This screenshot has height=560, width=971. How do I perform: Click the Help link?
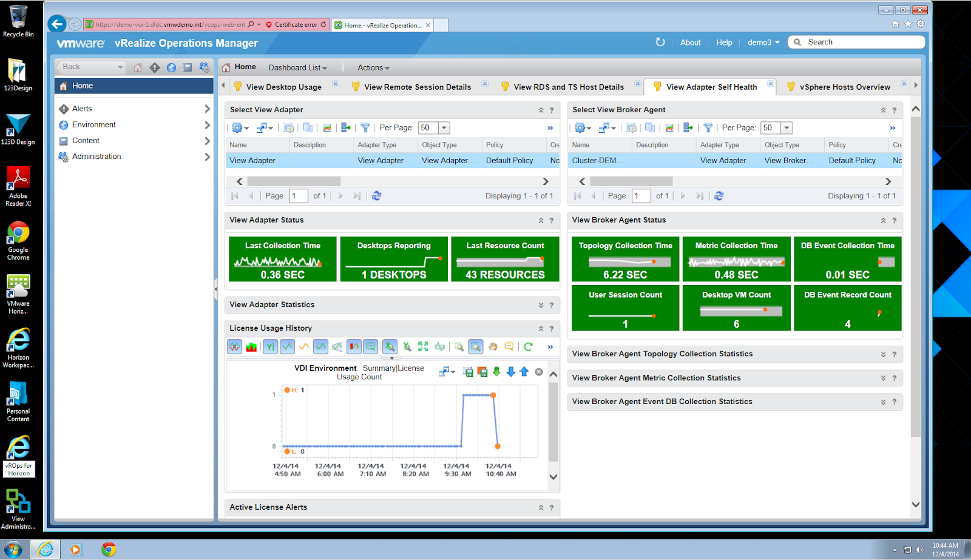[724, 42]
